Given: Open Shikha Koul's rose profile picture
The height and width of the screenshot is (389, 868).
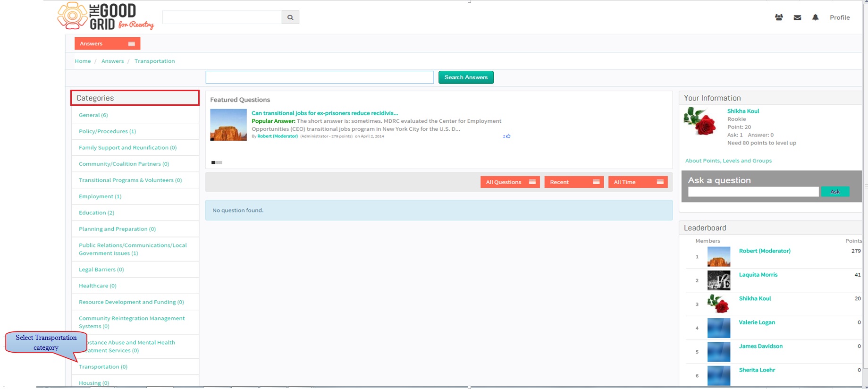Looking at the screenshot, I should pyautogui.click(x=700, y=121).
